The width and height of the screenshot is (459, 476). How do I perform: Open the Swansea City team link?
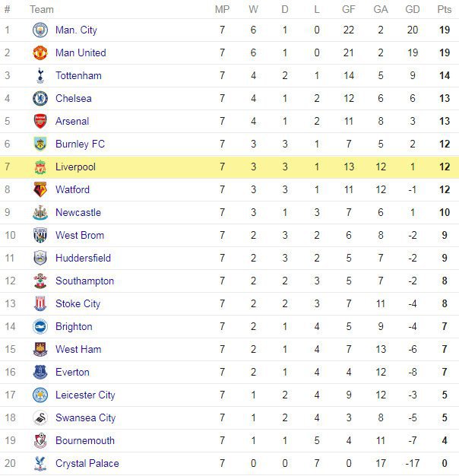tap(85, 418)
